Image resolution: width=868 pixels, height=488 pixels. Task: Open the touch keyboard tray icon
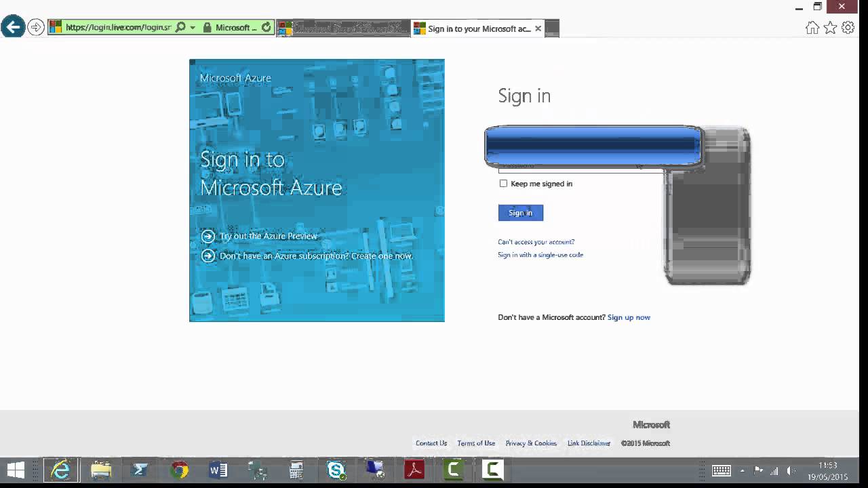(x=721, y=470)
